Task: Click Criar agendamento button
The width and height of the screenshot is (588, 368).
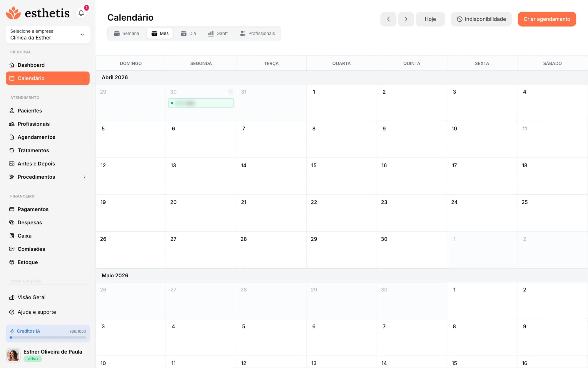Action: point(547,19)
